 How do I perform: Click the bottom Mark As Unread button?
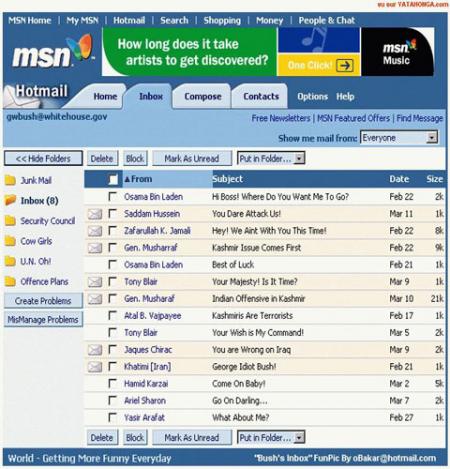[x=192, y=438]
